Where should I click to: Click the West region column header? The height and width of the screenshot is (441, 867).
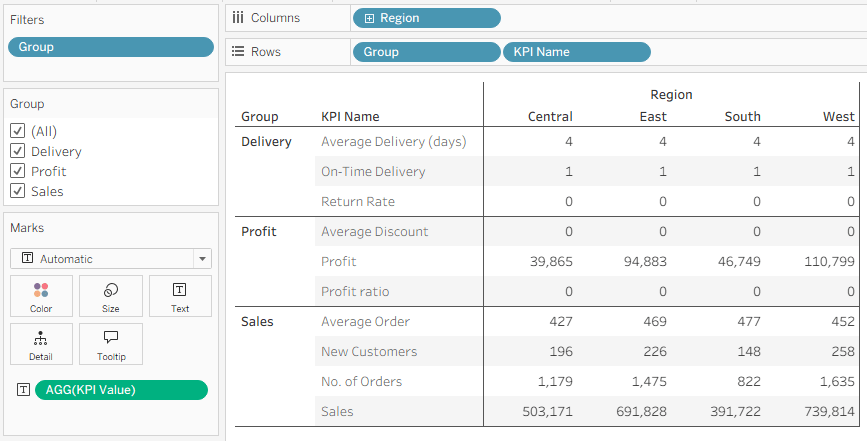(x=838, y=117)
